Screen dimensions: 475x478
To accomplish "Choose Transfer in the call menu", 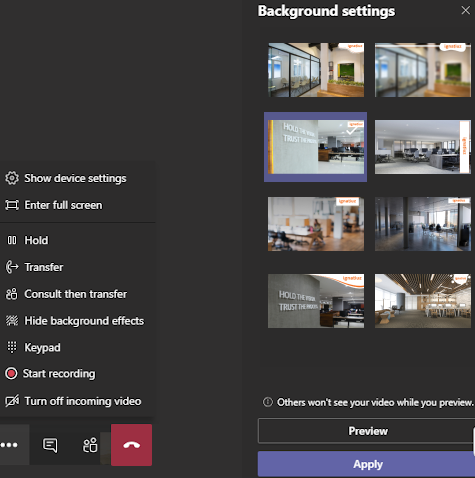I will point(34,267).
